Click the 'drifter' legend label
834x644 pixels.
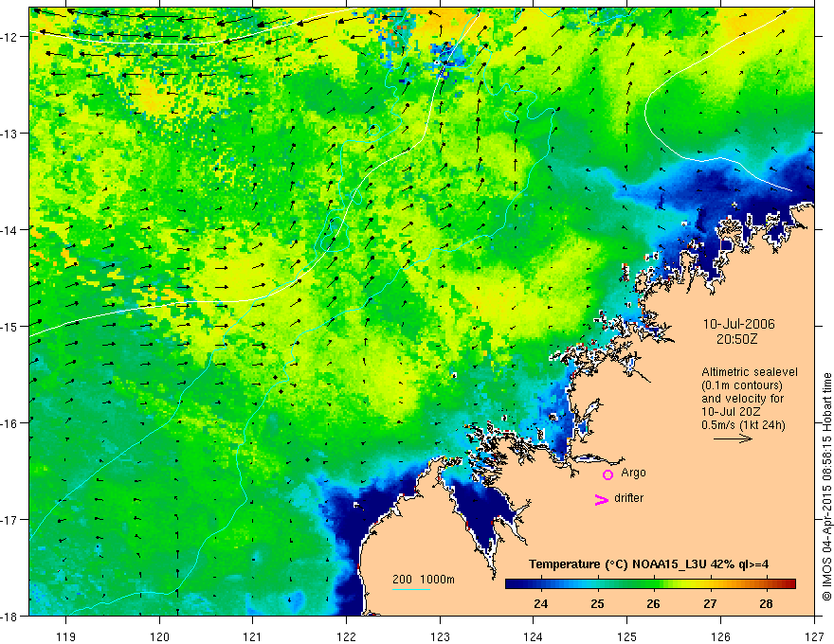click(628, 498)
